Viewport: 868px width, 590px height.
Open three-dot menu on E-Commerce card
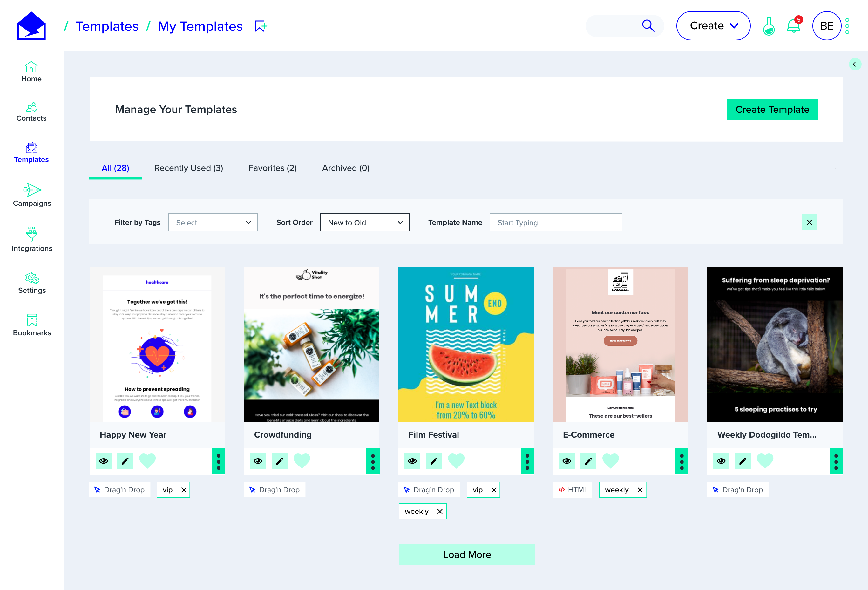[x=681, y=461]
